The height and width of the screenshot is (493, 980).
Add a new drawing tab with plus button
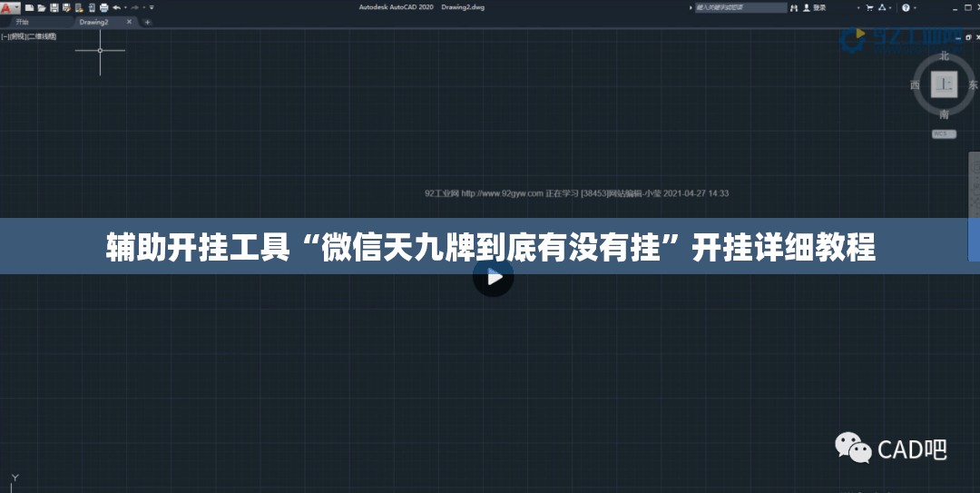coord(148,23)
